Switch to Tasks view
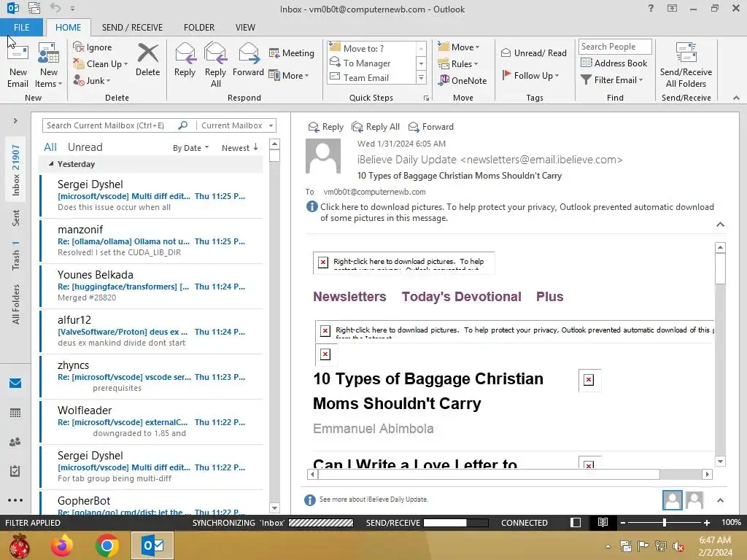This screenshot has width=747, height=560. coord(15,471)
